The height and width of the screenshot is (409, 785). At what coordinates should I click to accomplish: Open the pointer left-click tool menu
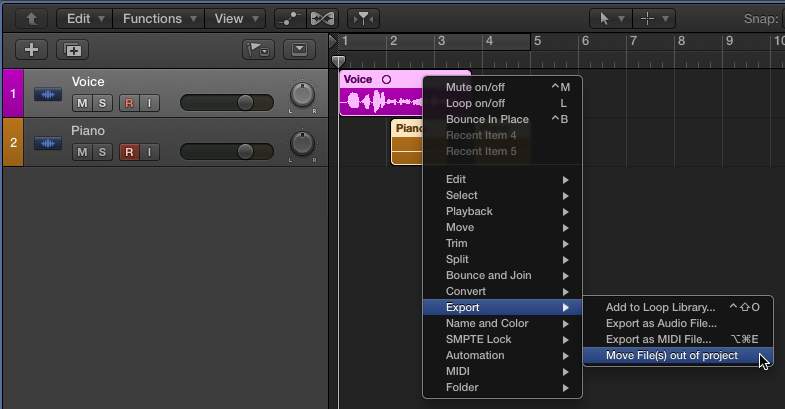(611, 19)
